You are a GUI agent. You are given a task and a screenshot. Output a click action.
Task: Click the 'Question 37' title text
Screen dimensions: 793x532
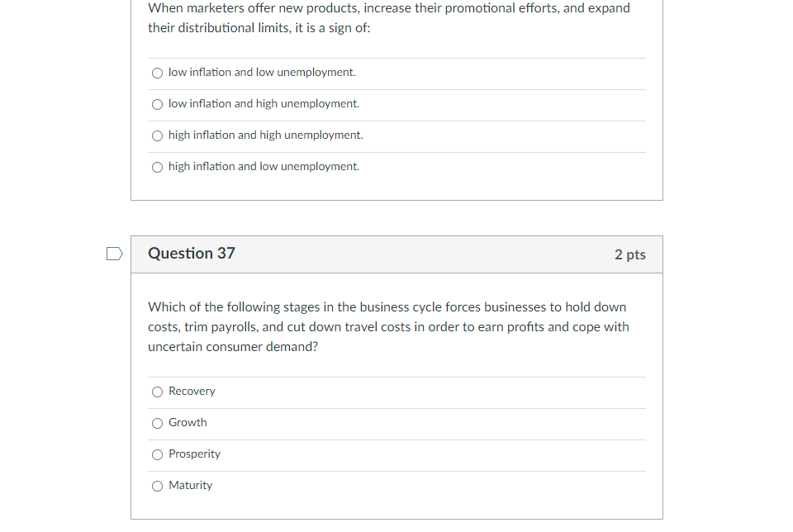coord(191,254)
